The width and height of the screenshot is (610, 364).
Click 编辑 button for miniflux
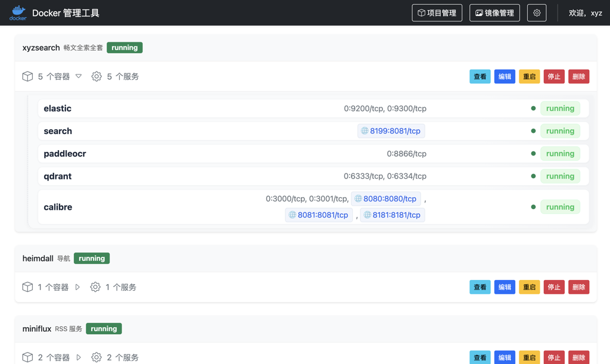[505, 357]
